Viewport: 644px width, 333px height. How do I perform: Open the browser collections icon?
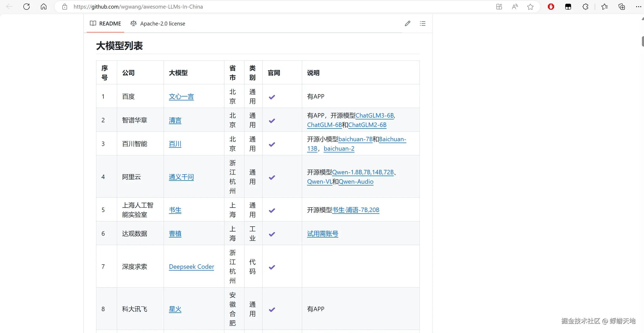(x=622, y=7)
